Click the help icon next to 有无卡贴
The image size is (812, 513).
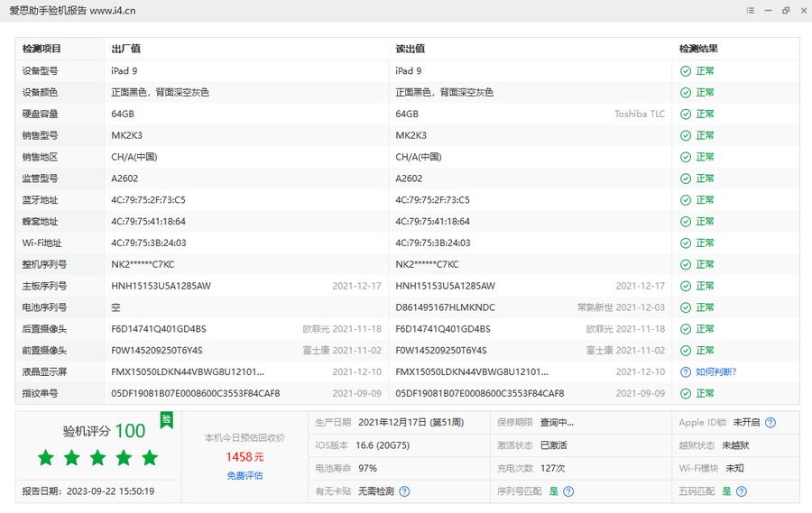point(404,491)
